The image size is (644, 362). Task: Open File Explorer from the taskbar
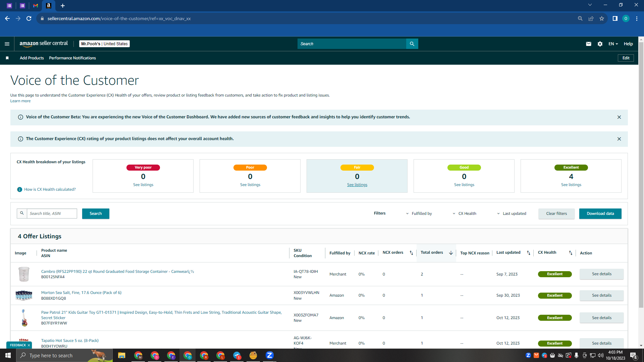(x=121, y=355)
